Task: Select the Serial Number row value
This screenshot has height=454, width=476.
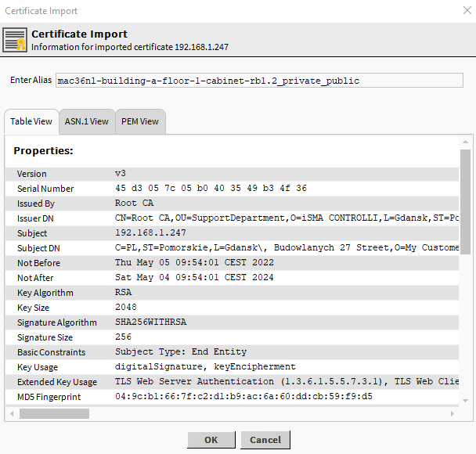Action: 211,189
